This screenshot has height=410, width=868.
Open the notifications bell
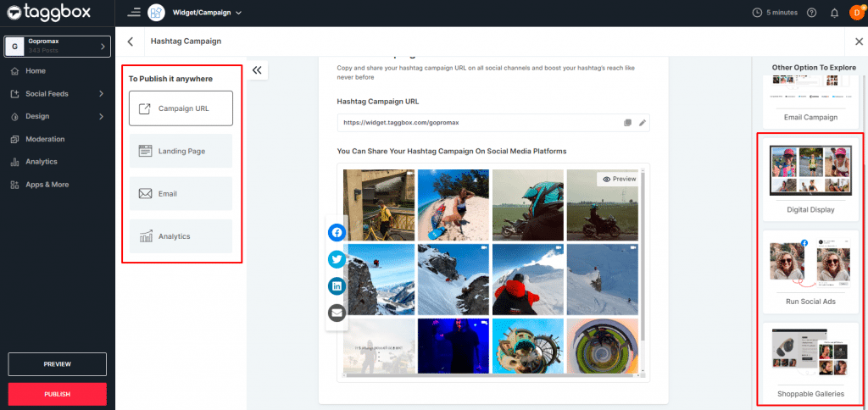tap(834, 13)
